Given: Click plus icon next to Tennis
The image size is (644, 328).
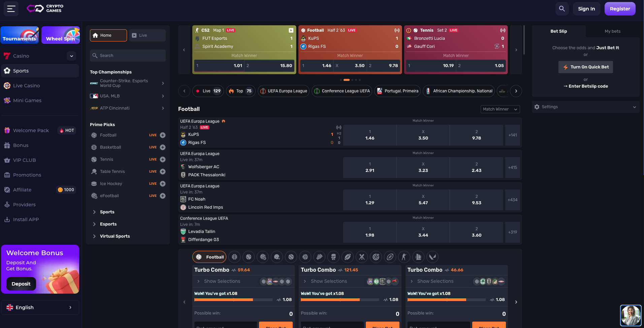Looking at the screenshot, I should click(x=163, y=159).
